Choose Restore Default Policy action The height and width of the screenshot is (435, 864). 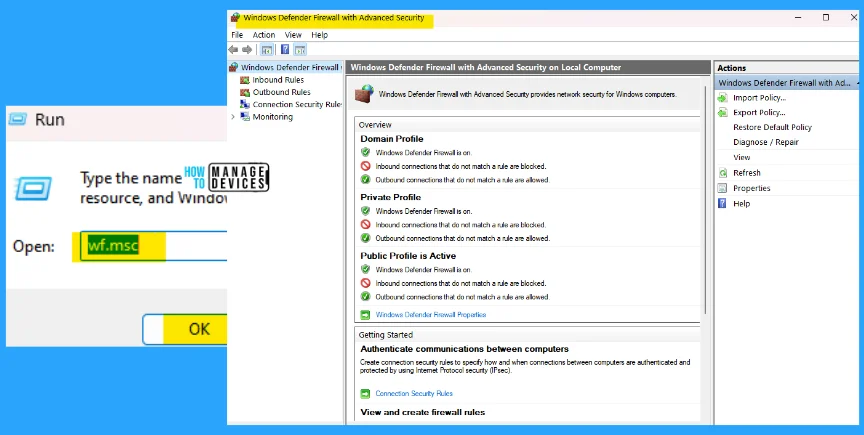coord(773,127)
